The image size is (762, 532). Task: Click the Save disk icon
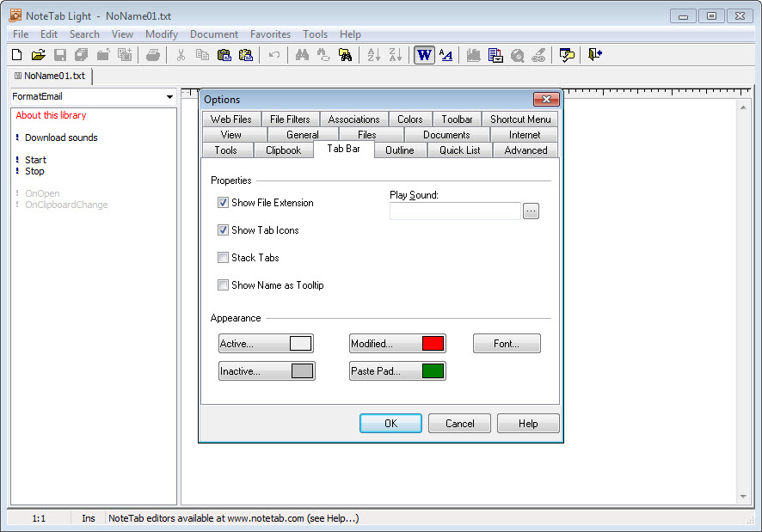tap(60, 55)
